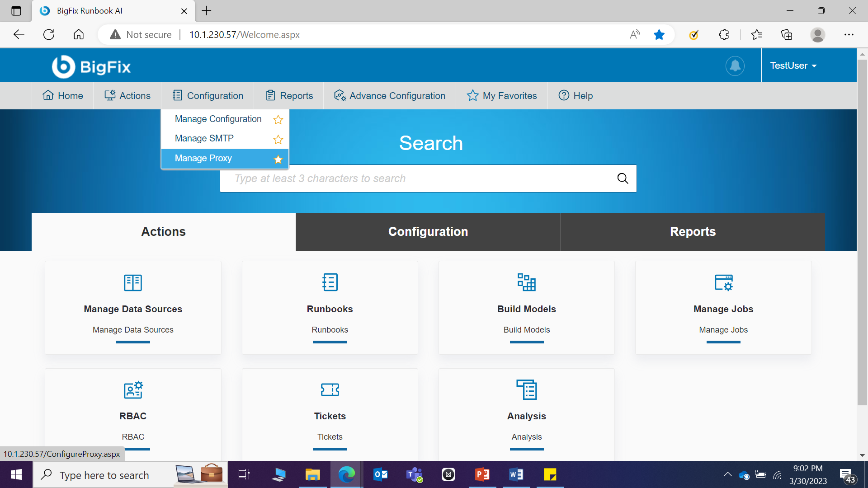Image resolution: width=868 pixels, height=488 pixels.
Task: Open the Build Models icon
Action: click(526, 283)
